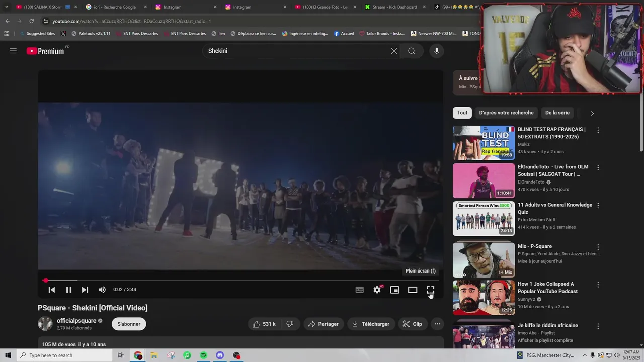This screenshot has height=362, width=644.
Task: Open Accueil Facebook bookmark
Action: (x=344, y=34)
